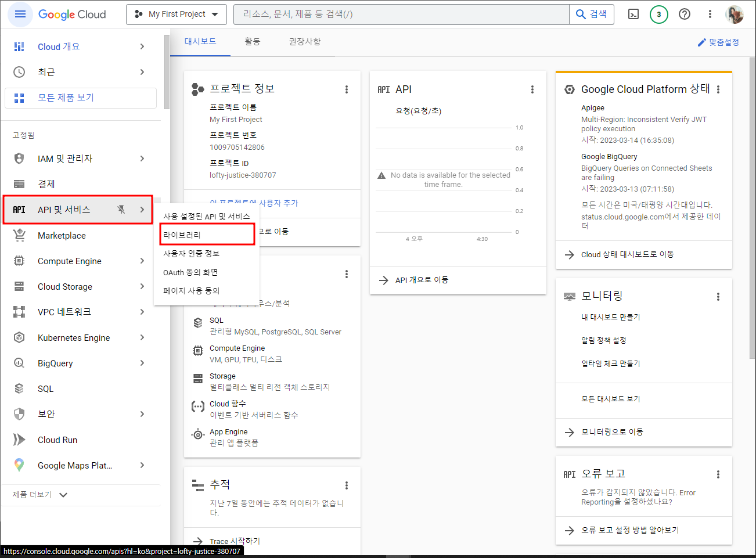
Task: Click the billing card icon
Action: 19,184
